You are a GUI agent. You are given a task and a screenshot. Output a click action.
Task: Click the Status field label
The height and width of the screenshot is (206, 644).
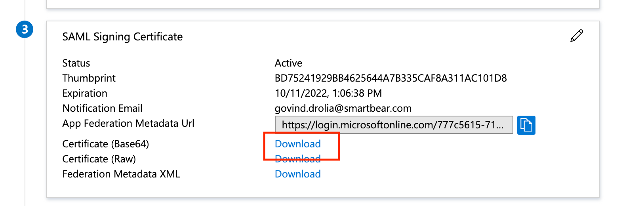click(x=76, y=63)
